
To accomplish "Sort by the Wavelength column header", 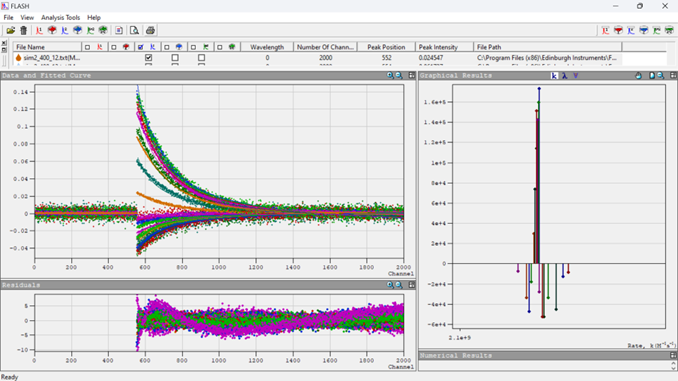I will click(x=267, y=47).
